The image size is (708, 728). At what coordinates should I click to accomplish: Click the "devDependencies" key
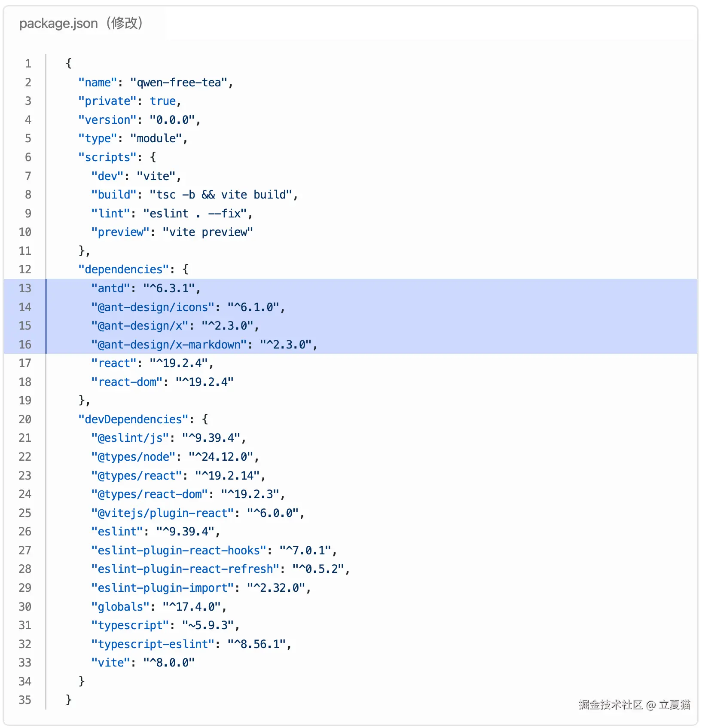point(134,419)
